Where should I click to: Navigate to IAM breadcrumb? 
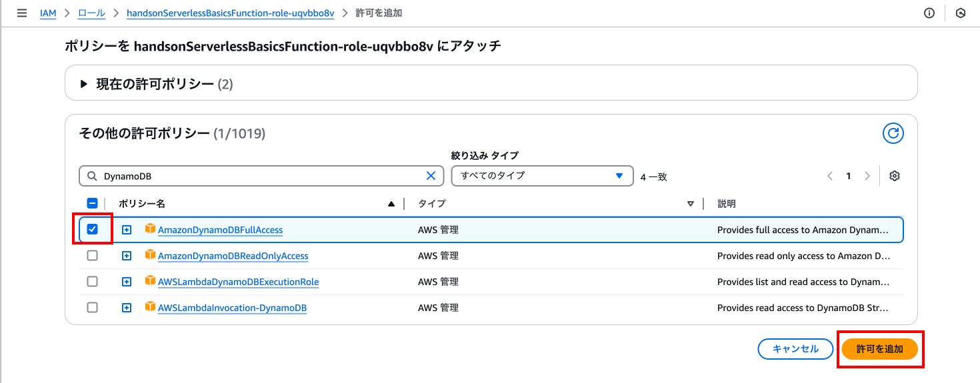coord(48,13)
